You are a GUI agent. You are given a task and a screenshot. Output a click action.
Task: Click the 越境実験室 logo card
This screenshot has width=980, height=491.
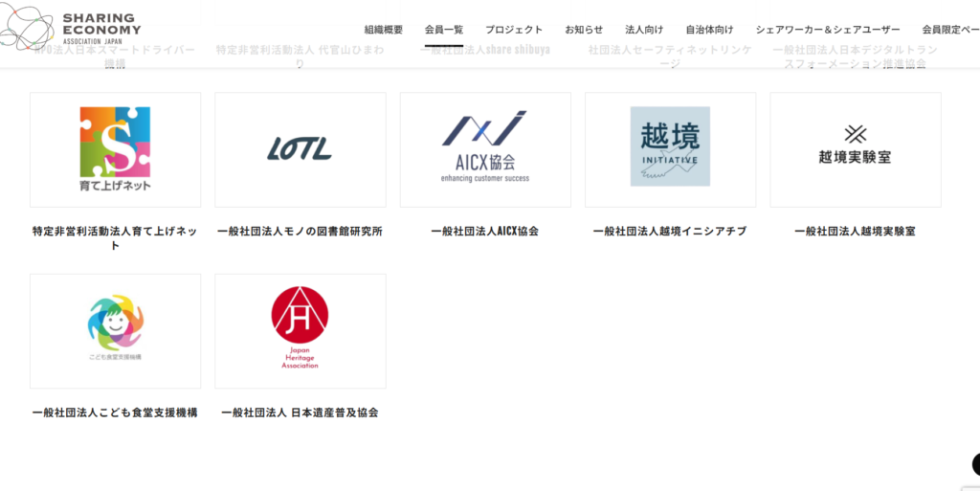pos(855,149)
